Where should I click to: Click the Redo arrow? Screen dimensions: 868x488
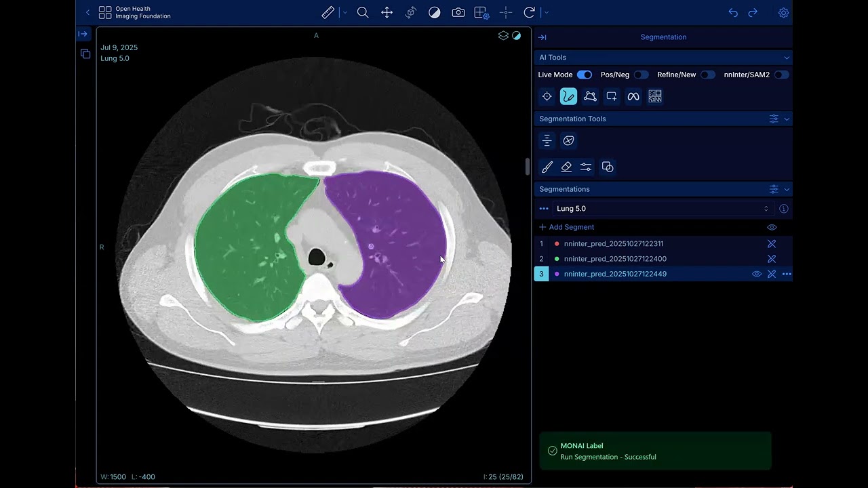753,12
